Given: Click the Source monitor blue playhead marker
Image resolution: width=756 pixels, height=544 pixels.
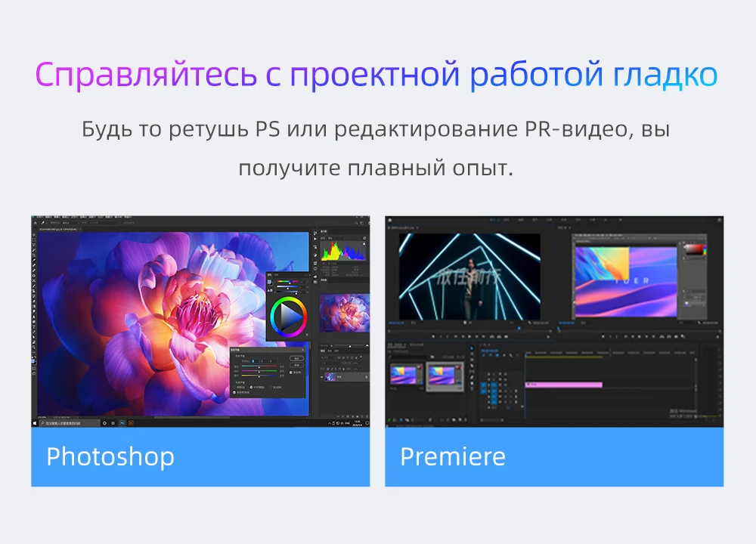Looking at the screenshot, I should (519, 328).
